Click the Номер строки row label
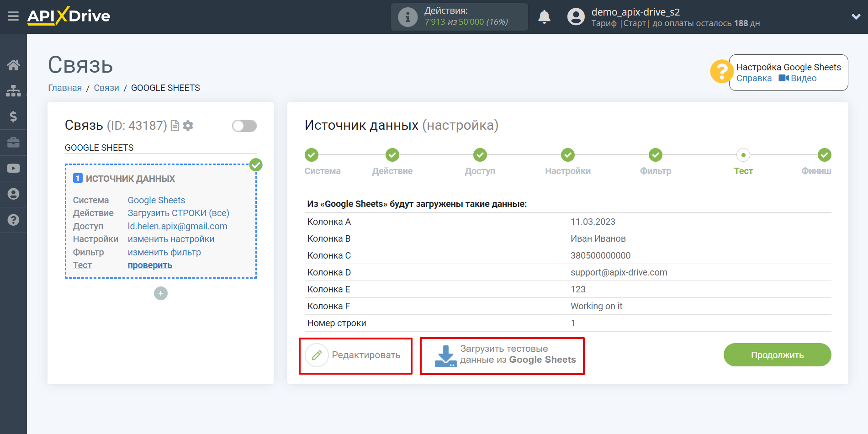Image resolution: width=868 pixels, height=434 pixels. click(x=336, y=323)
